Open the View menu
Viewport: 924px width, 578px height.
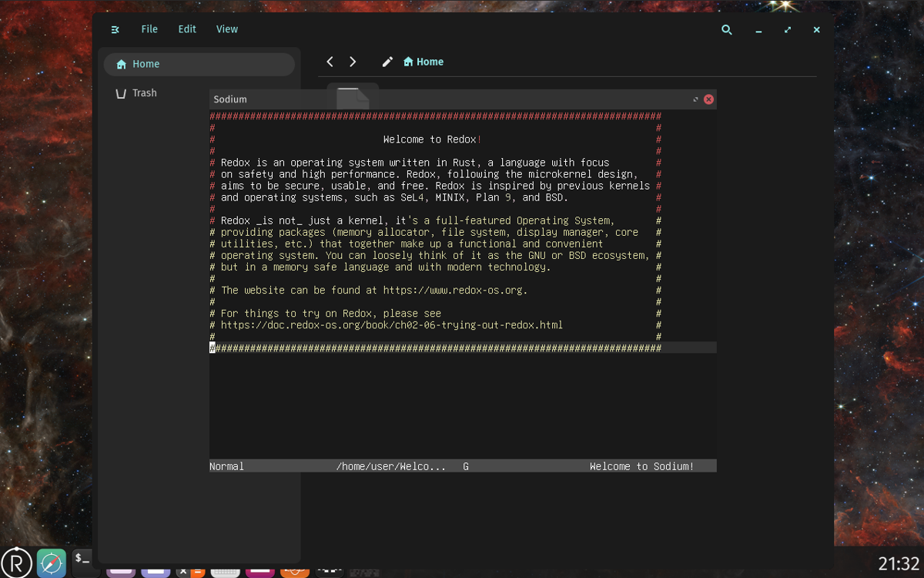tap(227, 29)
